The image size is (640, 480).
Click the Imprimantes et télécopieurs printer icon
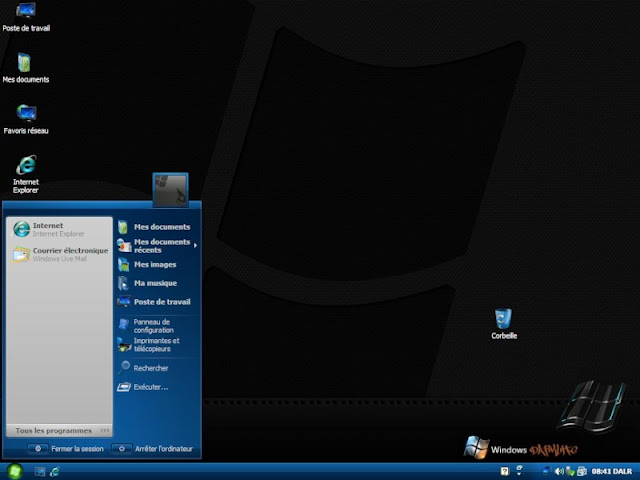(124, 345)
